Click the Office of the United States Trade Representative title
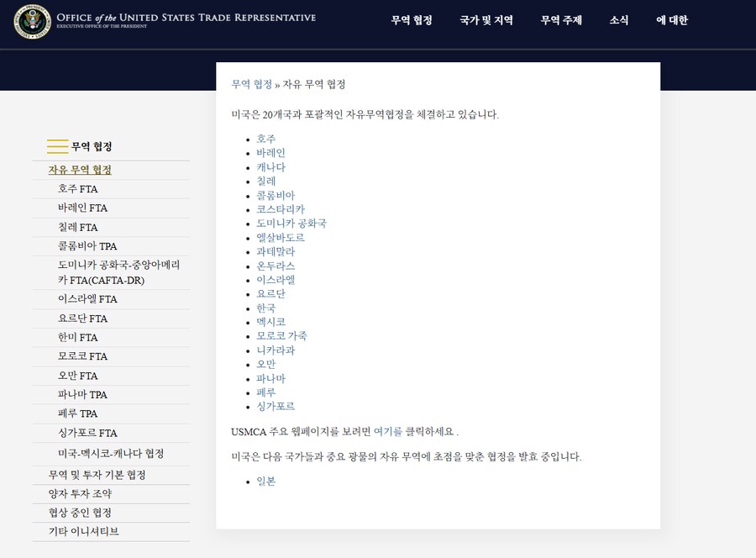756x558 pixels. [x=186, y=18]
